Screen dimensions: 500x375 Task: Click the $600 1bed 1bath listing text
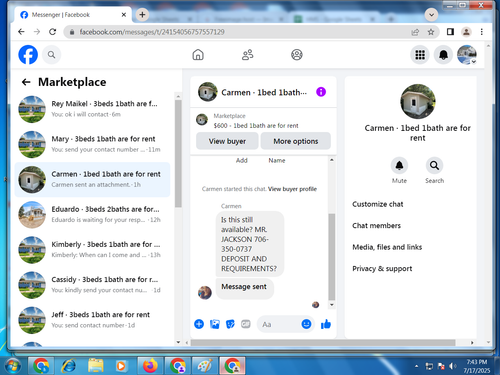coord(256,126)
